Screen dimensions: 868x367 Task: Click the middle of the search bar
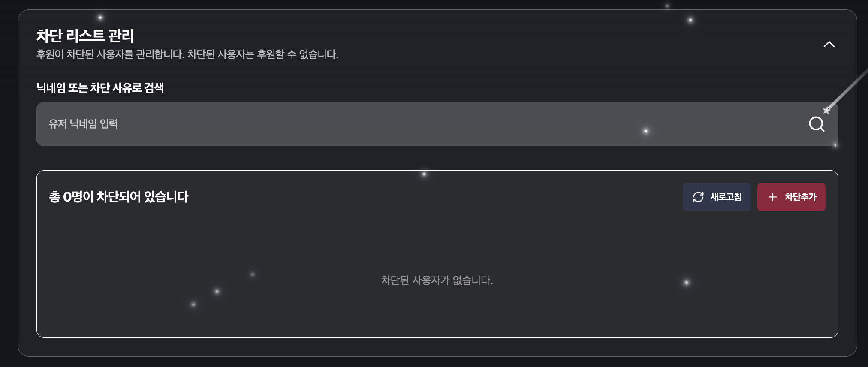point(437,124)
